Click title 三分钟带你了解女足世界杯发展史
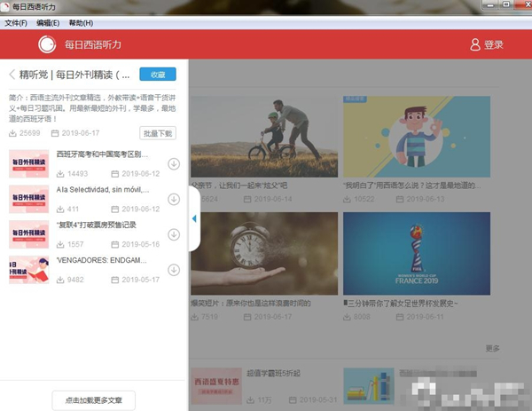 (401, 304)
